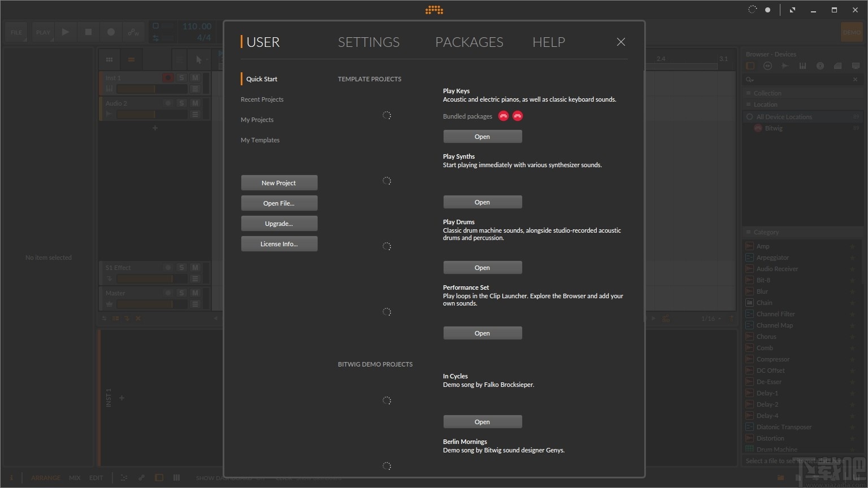Collapse the Collection browser section
This screenshot has width=868, height=488.
click(802, 93)
